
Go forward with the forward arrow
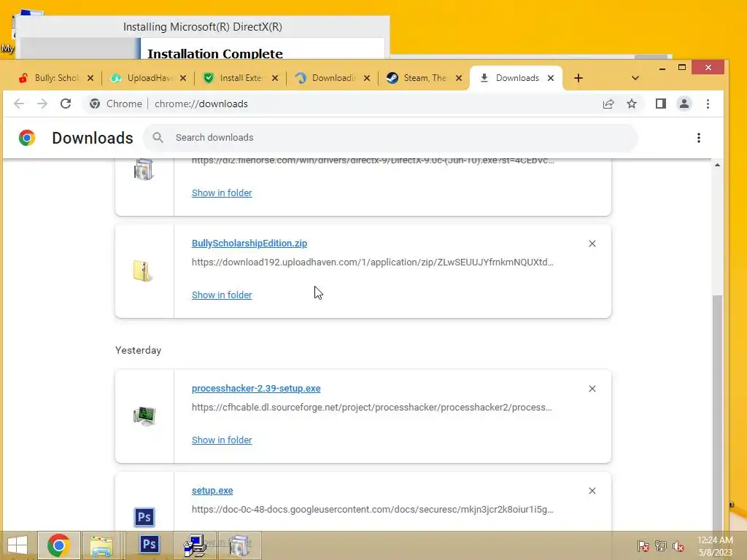click(42, 104)
